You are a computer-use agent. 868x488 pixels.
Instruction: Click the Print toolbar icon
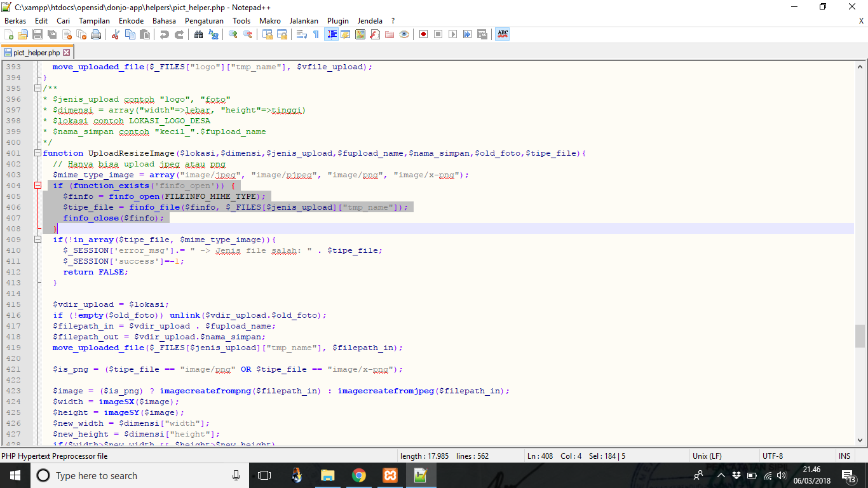[x=95, y=34]
